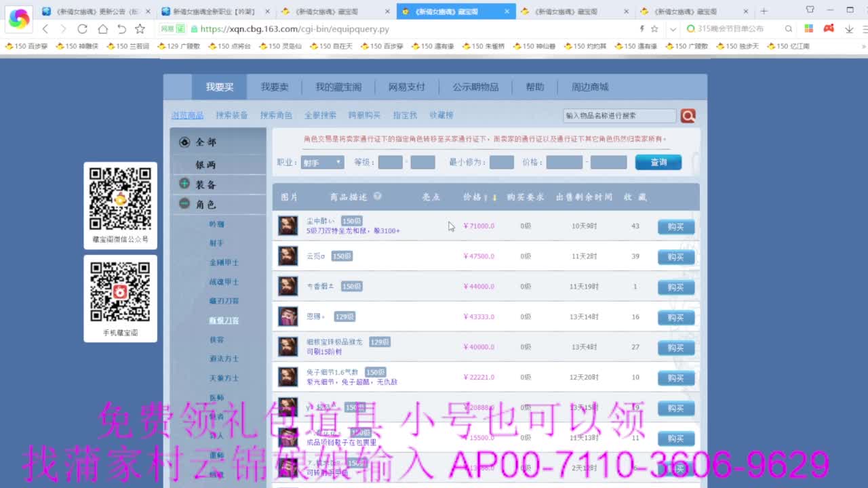The width and height of the screenshot is (868, 488).
Task: Buy the ¥44000.0 character
Action: [676, 287]
